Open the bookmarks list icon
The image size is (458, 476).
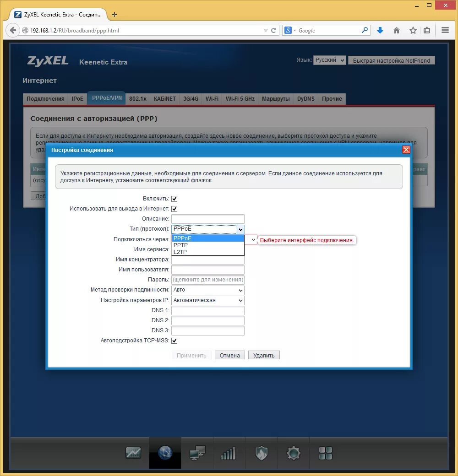[427, 30]
